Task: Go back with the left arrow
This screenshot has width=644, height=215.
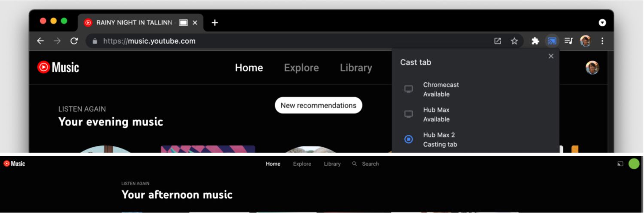Action: point(40,41)
